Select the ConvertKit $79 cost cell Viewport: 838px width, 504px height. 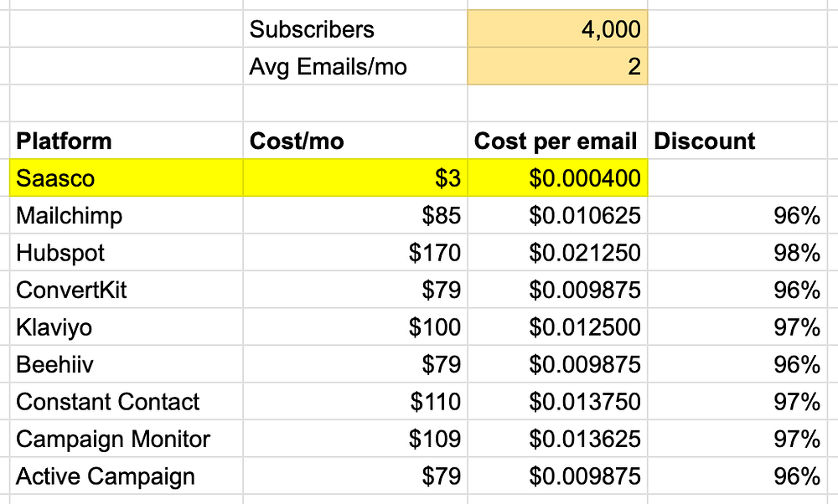tap(355, 290)
